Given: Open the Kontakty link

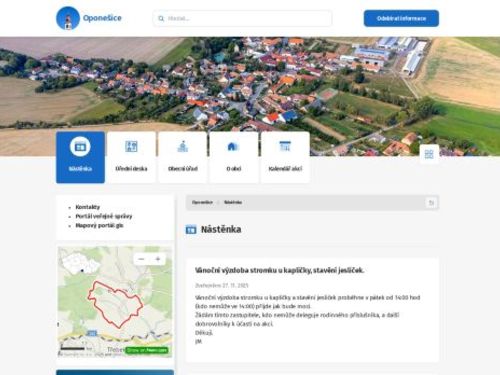Looking at the screenshot, I should tap(88, 207).
